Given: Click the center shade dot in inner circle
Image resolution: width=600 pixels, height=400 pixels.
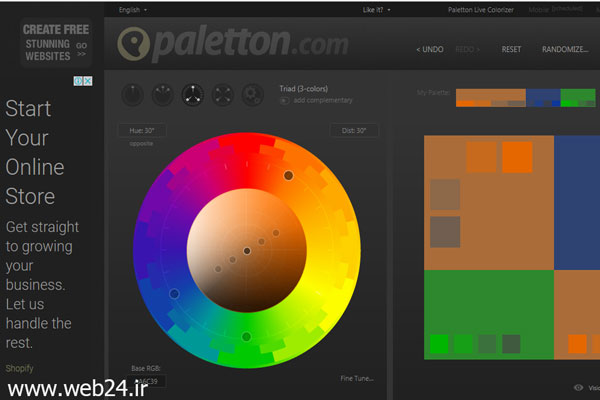Looking at the screenshot, I should [x=247, y=251].
